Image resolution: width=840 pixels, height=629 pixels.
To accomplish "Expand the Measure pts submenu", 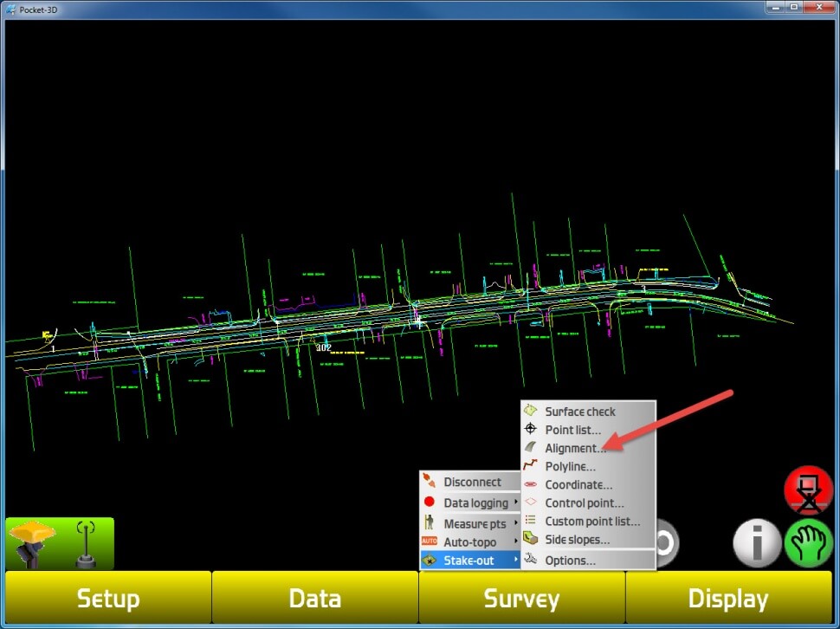I will click(475, 523).
